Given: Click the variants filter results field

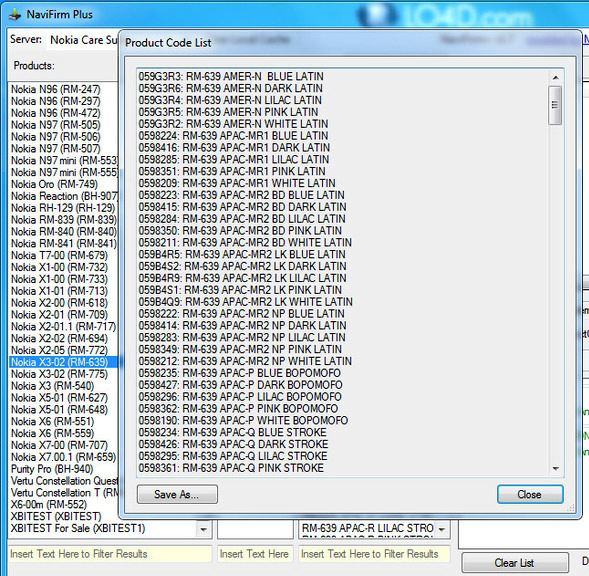Looking at the screenshot, I should [x=374, y=554].
